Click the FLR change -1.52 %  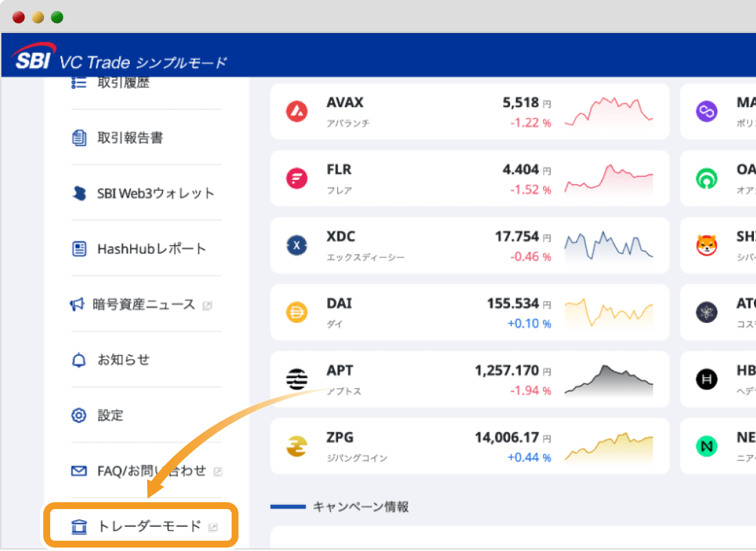pos(531,190)
